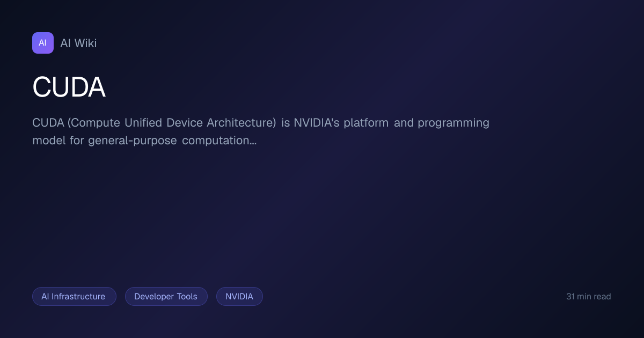Image resolution: width=644 pixels, height=338 pixels.
Task: Select the Developer Tools tag
Action: (x=166, y=296)
